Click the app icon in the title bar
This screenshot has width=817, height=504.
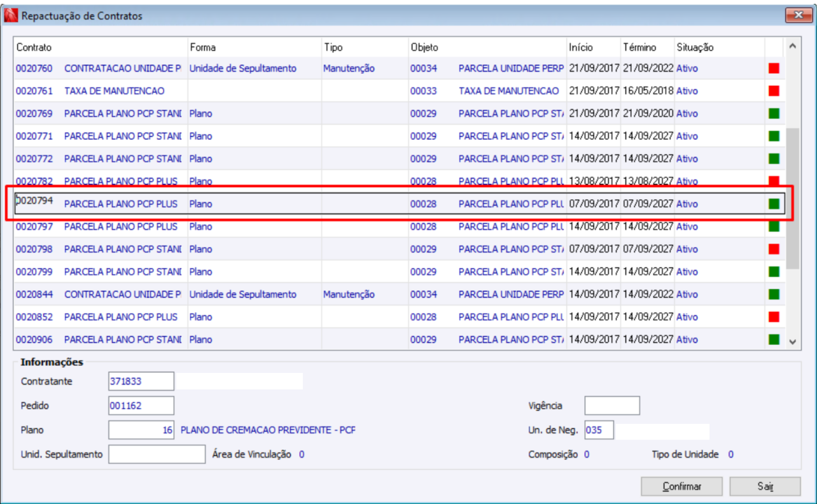[x=11, y=15]
